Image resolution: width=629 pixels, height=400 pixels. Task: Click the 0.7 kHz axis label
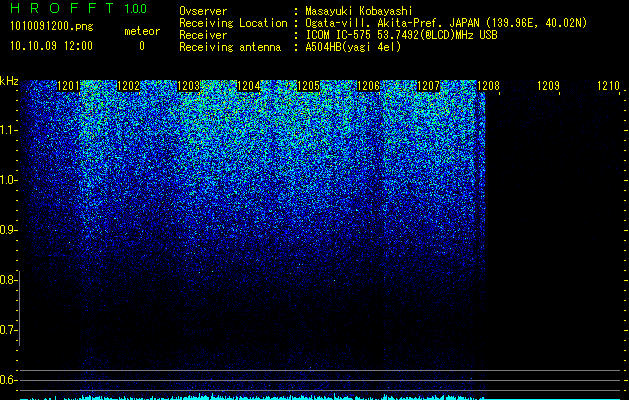[x=8, y=330]
